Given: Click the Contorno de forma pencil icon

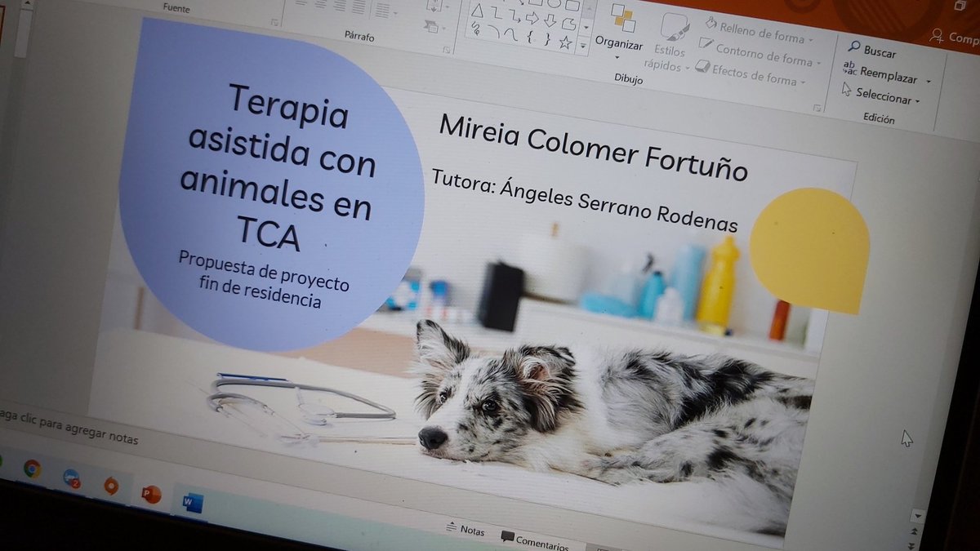Looking at the screenshot, I should point(706,42).
